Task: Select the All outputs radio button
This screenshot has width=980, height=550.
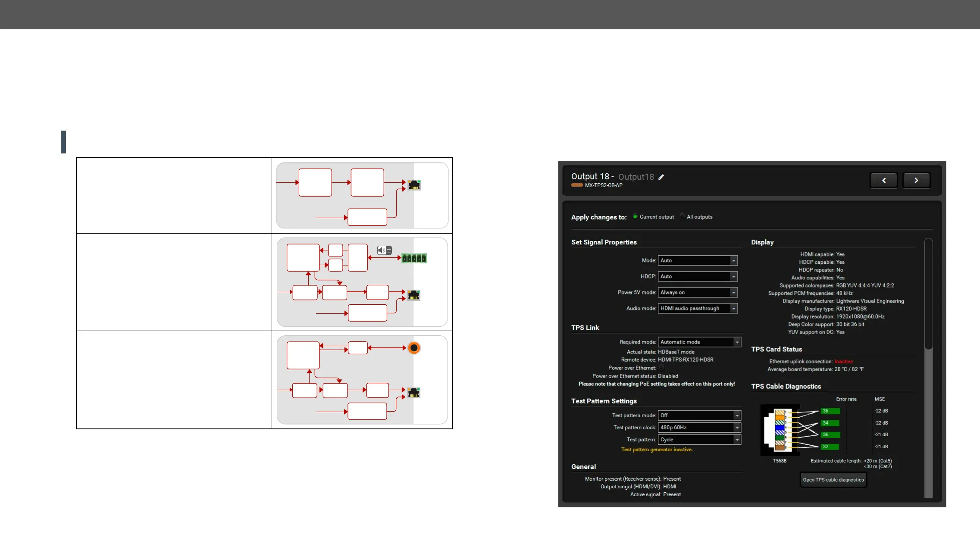Action: [682, 216]
